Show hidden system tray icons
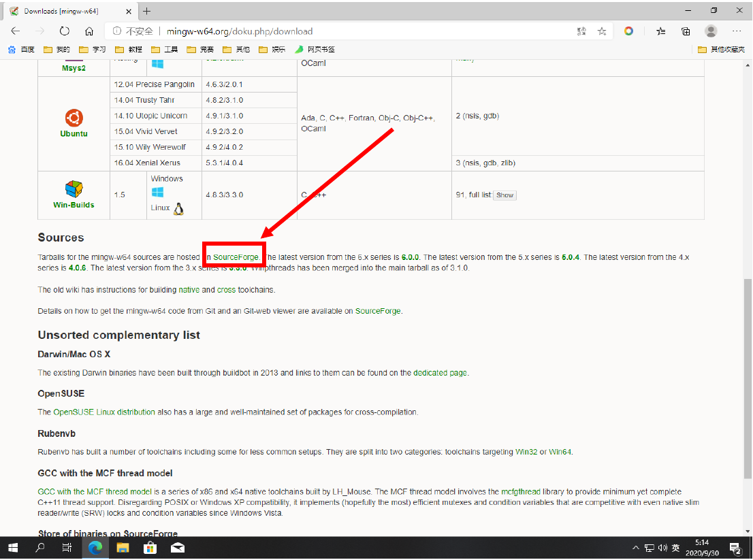 coord(636,548)
